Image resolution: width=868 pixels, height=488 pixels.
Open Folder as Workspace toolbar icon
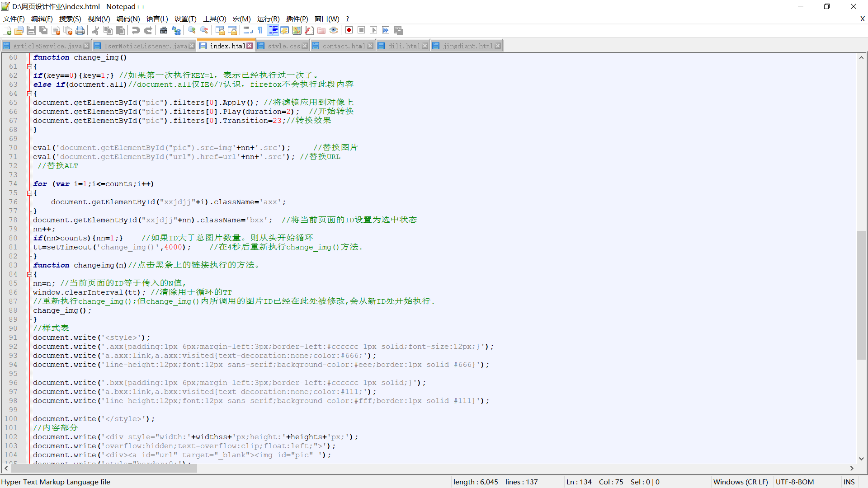point(321,30)
